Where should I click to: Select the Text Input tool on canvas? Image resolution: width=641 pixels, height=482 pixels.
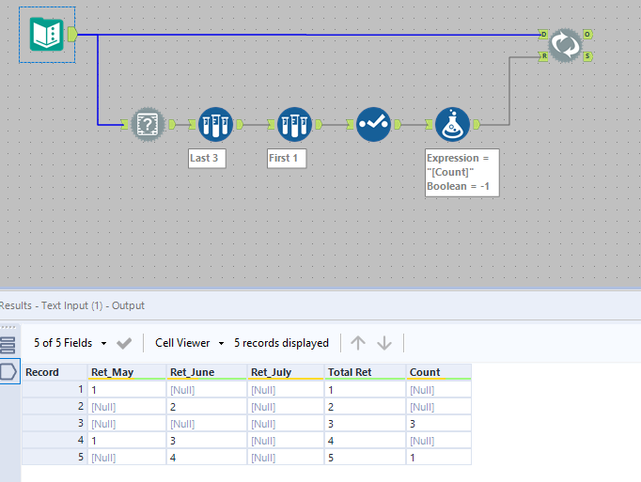(46, 35)
